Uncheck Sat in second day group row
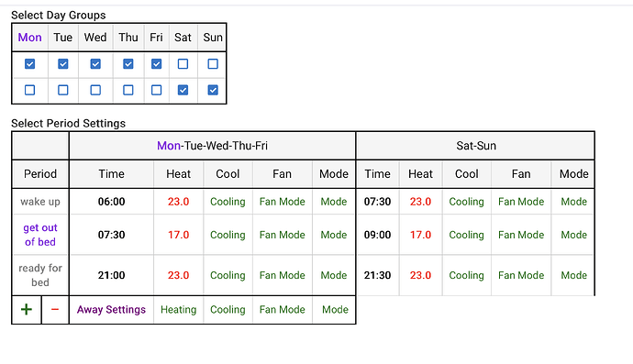 click(183, 90)
